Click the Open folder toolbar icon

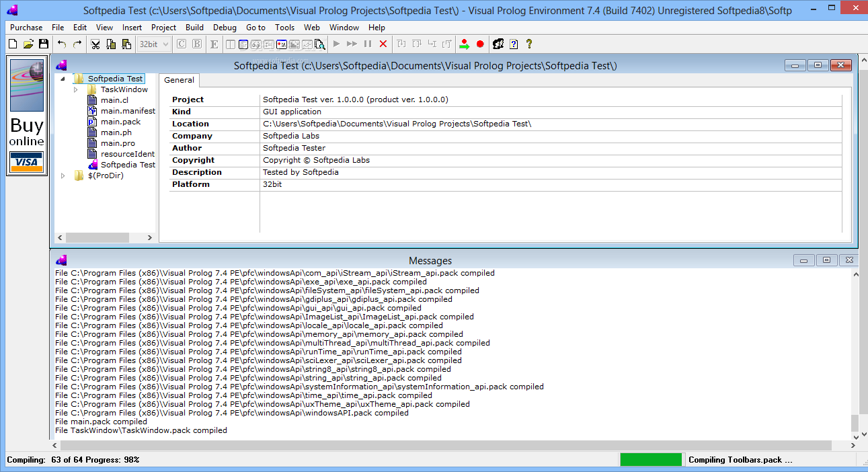(28, 44)
